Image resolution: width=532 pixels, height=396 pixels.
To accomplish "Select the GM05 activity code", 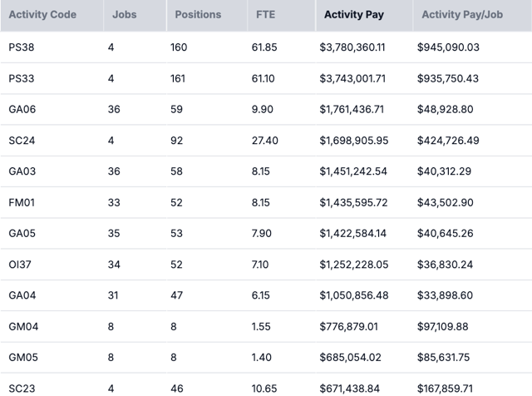I will (23, 358).
